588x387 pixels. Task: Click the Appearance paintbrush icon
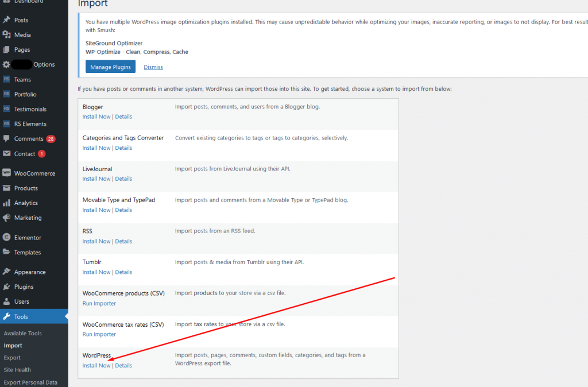point(6,272)
